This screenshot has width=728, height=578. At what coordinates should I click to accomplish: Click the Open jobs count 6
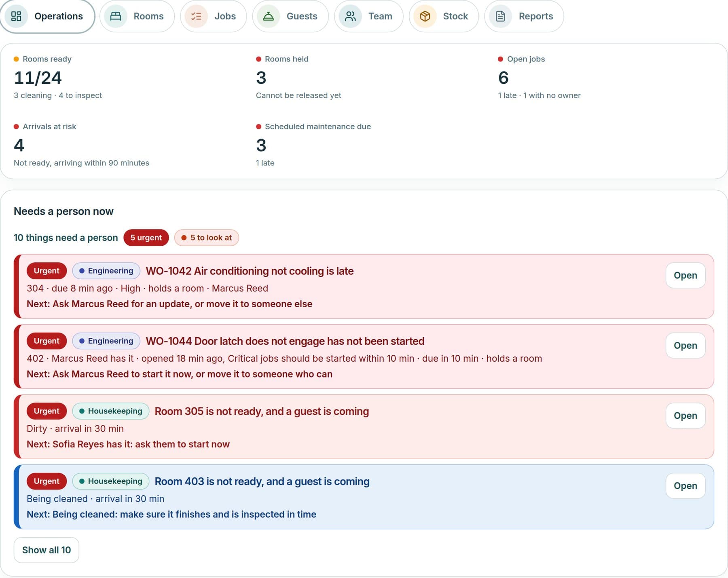coord(504,78)
